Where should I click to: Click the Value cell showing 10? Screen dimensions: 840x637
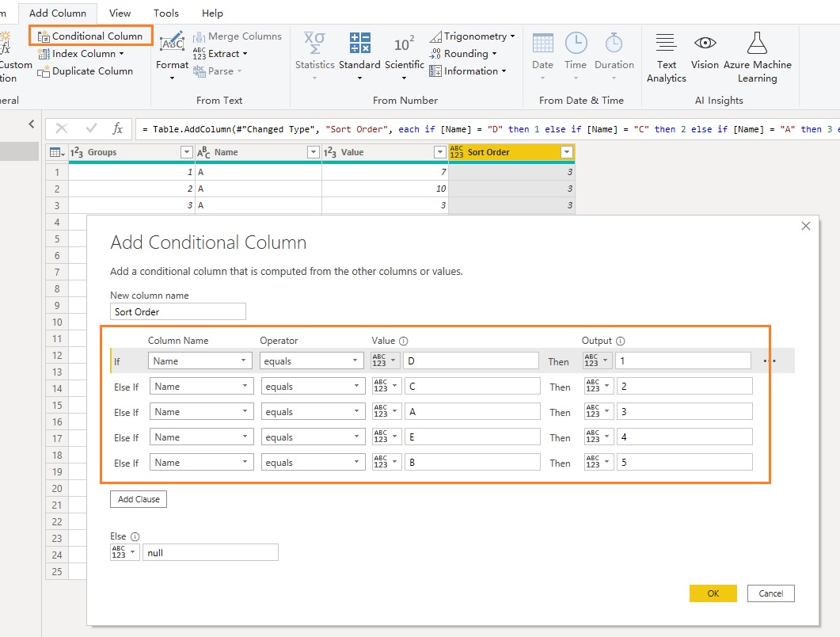(x=386, y=189)
